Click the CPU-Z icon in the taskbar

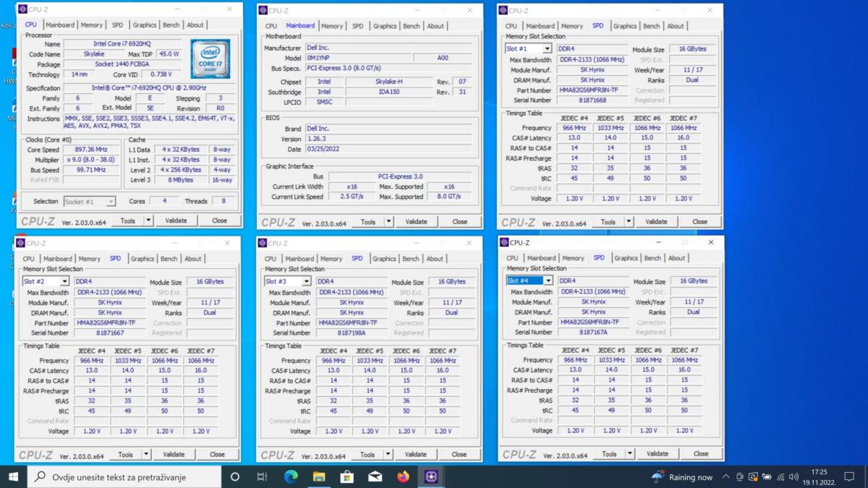(432, 477)
